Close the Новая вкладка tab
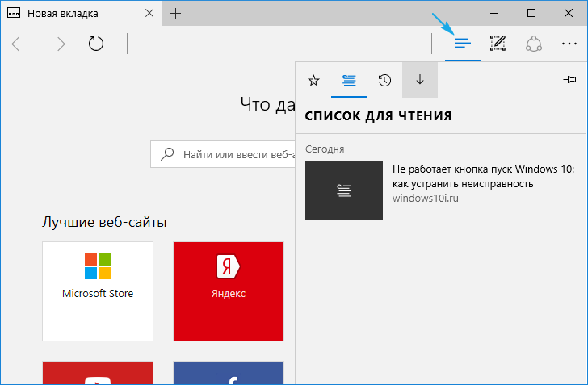This screenshot has width=588, height=385. [148, 14]
